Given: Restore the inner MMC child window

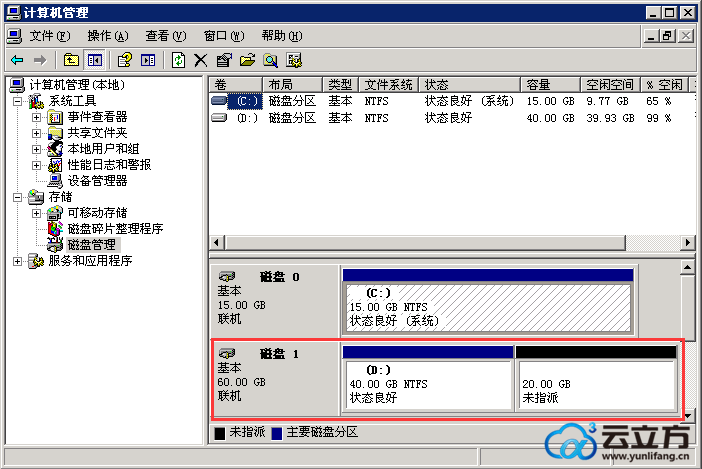Looking at the screenshot, I should (667, 36).
